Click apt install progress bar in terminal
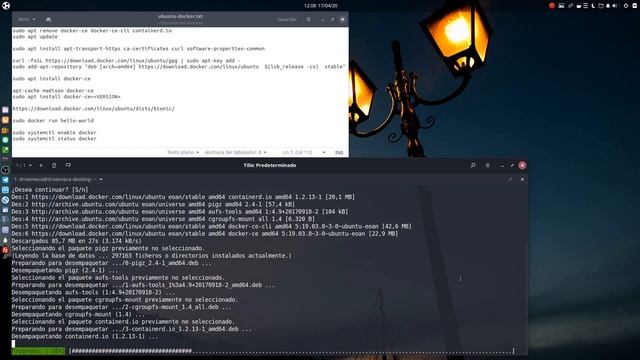 coord(263,351)
